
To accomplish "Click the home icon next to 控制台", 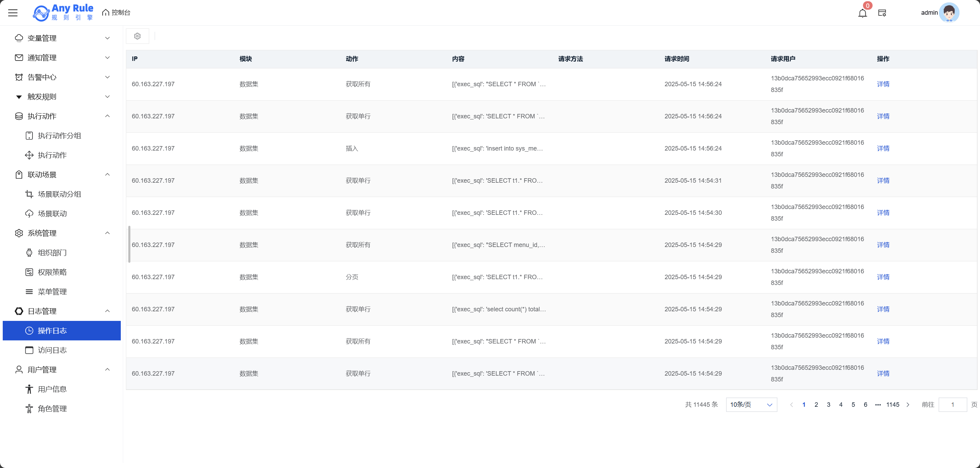I will (105, 13).
